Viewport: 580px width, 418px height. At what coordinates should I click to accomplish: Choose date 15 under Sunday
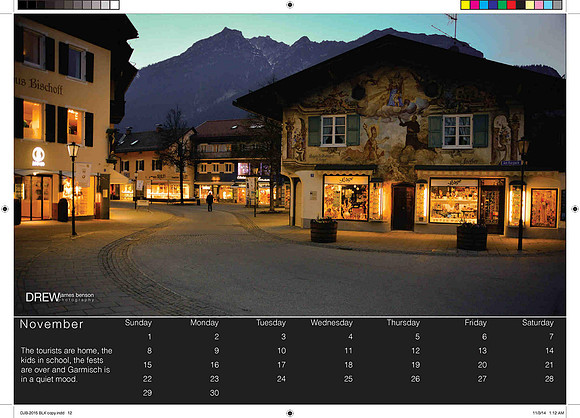click(148, 365)
